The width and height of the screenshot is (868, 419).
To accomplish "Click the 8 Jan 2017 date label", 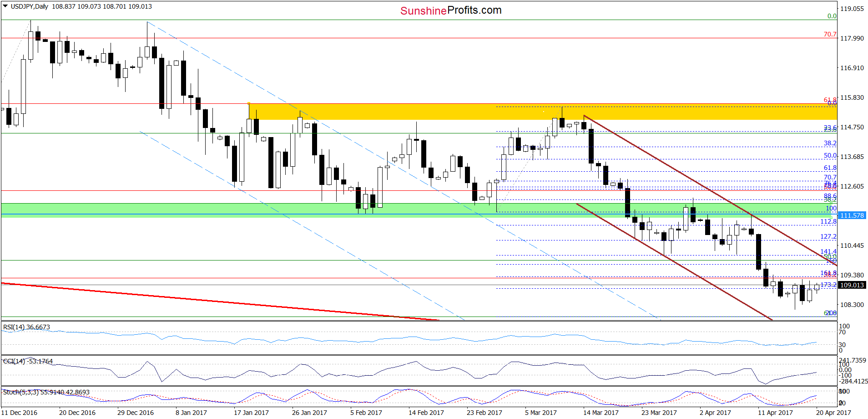I will coord(191,413).
